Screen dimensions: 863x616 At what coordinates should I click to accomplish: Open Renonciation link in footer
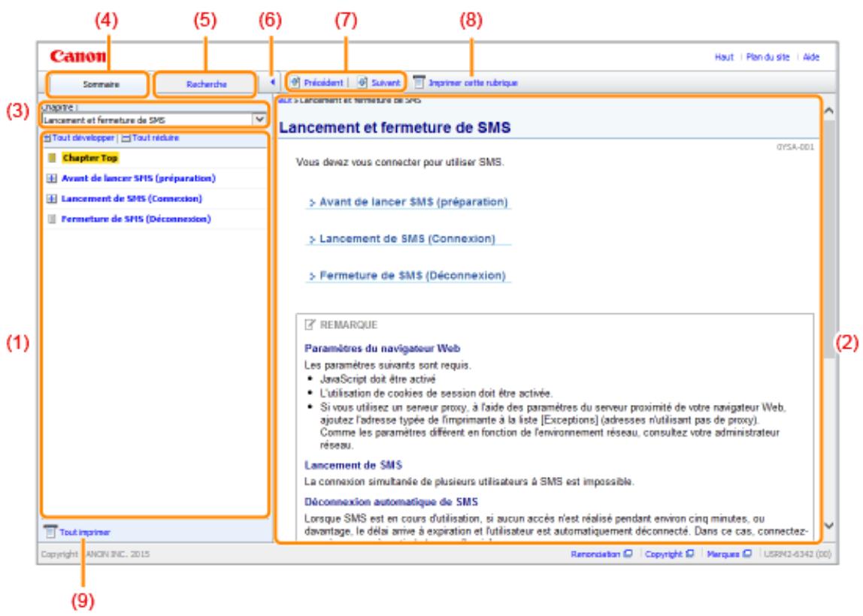595,554
